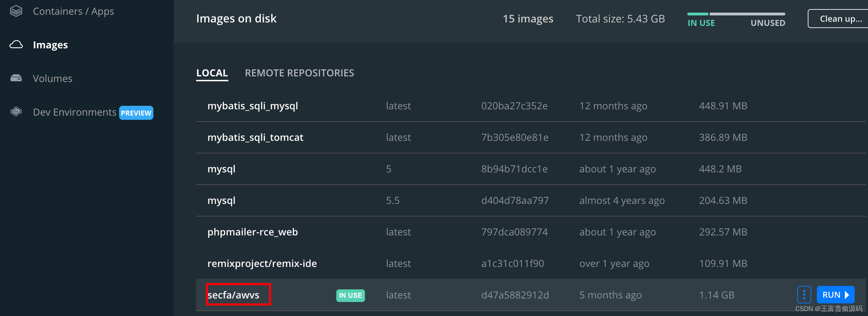Click the Images on disk heading

coord(236,19)
